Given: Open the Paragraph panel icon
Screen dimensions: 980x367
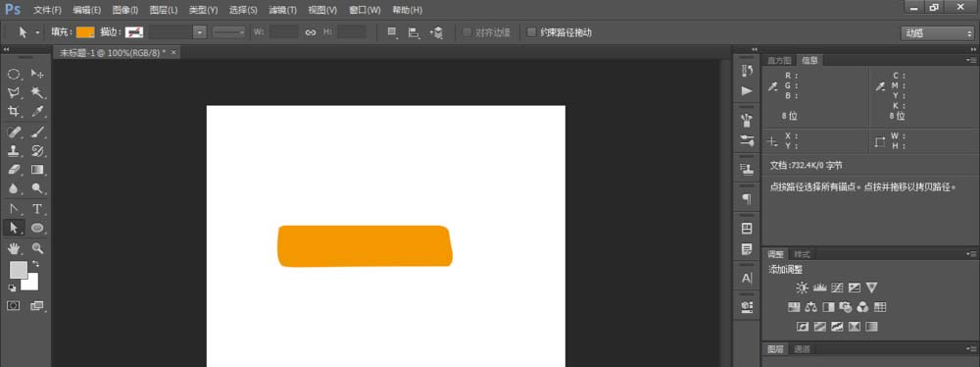Looking at the screenshot, I should pos(746,198).
